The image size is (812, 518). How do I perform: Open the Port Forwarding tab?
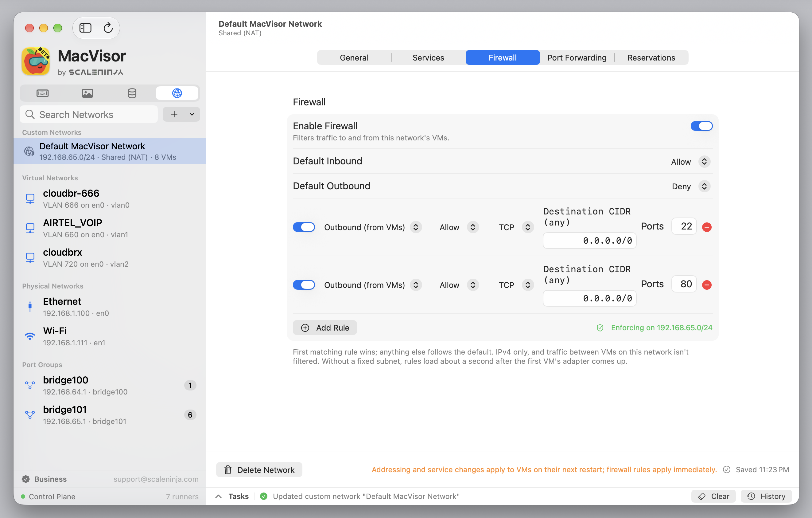pos(577,58)
